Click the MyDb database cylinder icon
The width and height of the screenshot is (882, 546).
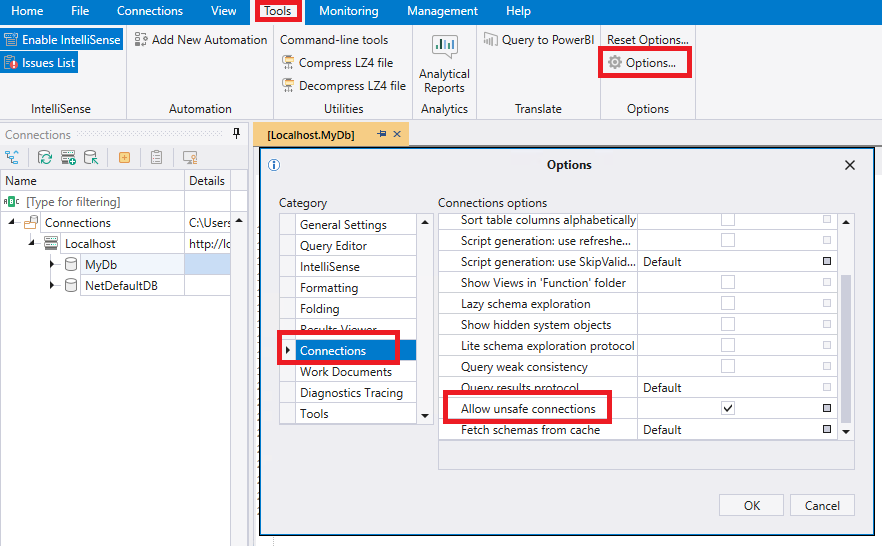pyautogui.click(x=71, y=264)
